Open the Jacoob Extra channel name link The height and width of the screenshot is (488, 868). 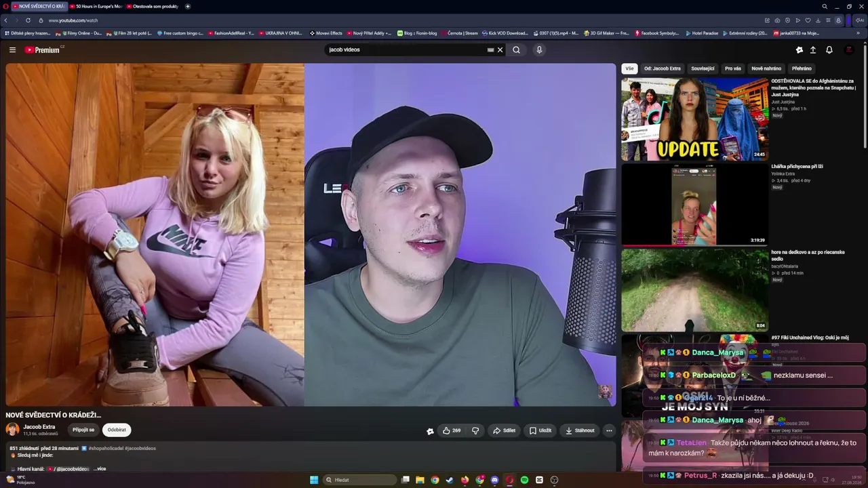39,427
